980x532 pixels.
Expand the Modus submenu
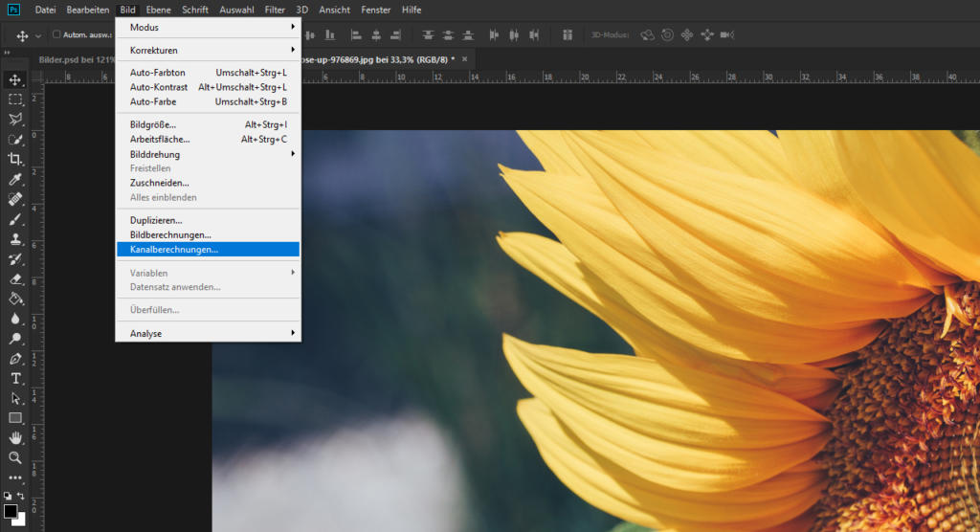point(208,27)
